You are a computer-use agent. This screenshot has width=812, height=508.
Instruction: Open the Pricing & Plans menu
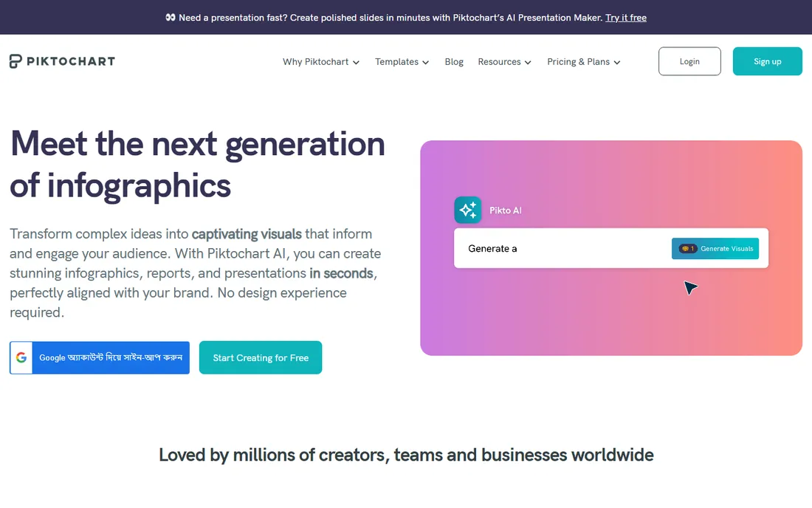(584, 61)
